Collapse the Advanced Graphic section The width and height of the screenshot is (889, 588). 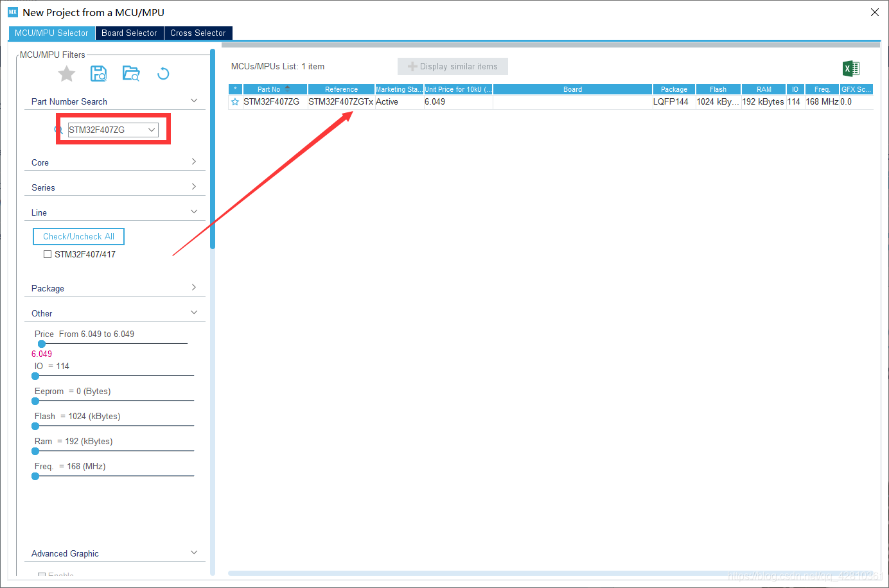coord(194,553)
